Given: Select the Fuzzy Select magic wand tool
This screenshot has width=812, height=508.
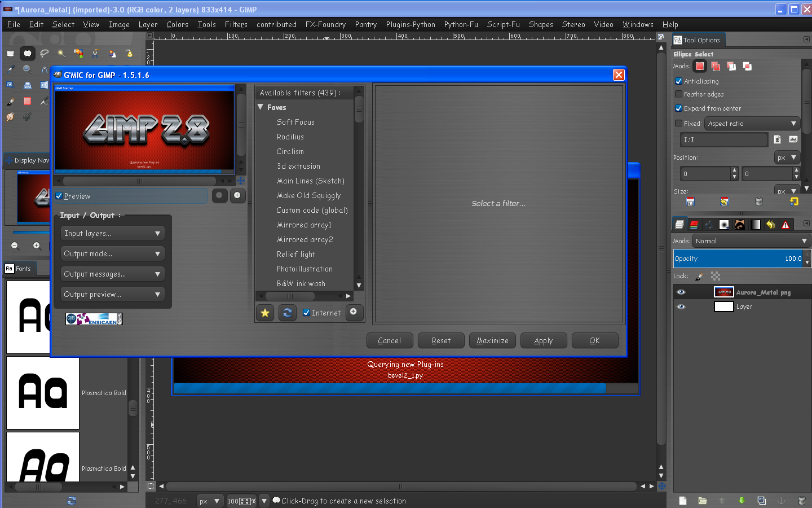Looking at the screenshot, I should tap(61, 54).
